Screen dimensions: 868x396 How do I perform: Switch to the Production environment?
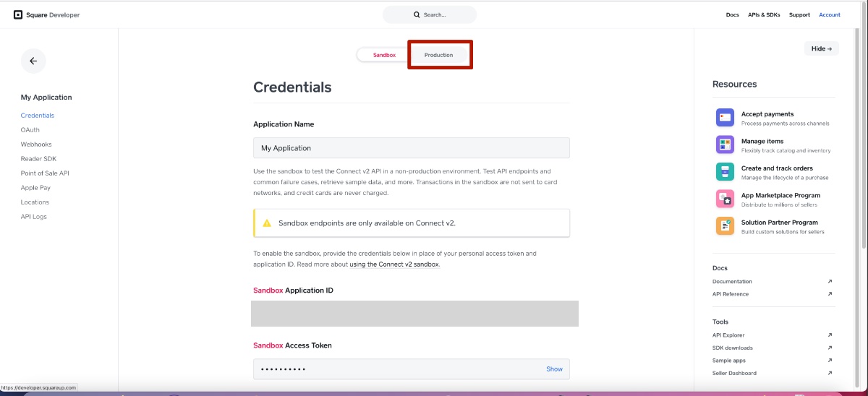(438, 55)
